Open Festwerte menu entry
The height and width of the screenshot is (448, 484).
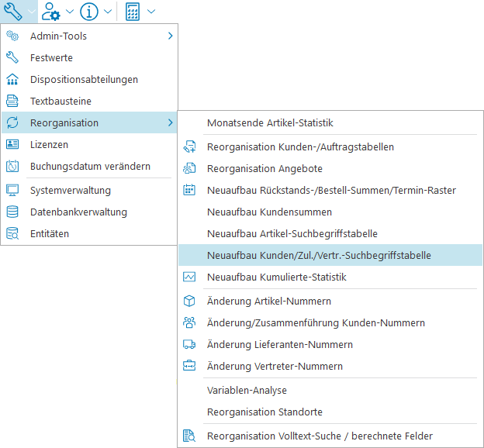[51, 57]
